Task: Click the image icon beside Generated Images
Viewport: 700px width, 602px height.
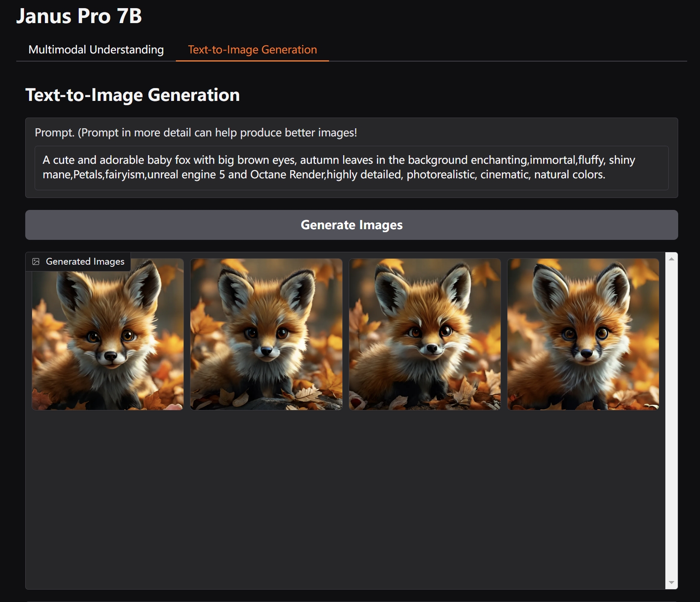Action: [x=36, y=262]
